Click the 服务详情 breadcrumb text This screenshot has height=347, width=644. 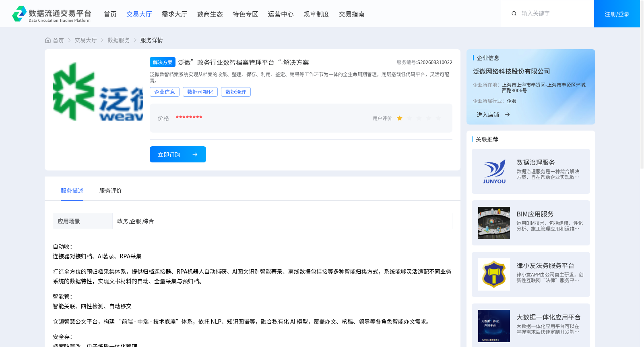click(x=152, y=40)
